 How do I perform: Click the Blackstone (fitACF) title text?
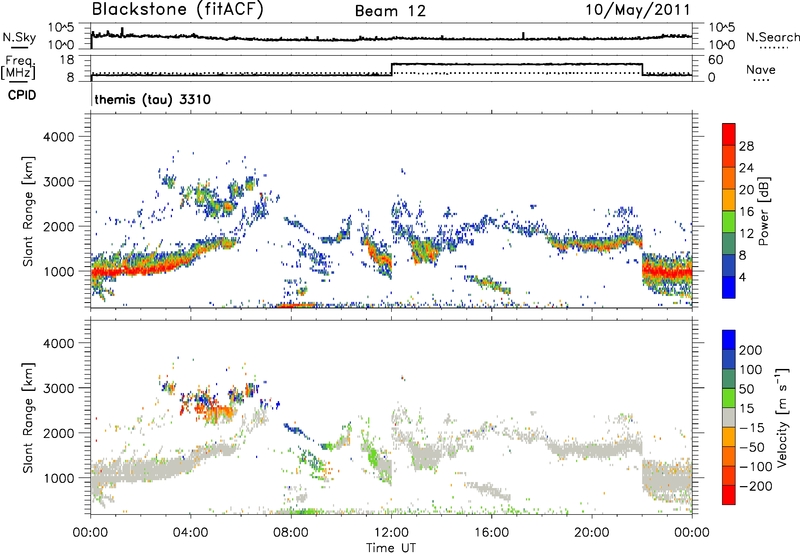177,9
